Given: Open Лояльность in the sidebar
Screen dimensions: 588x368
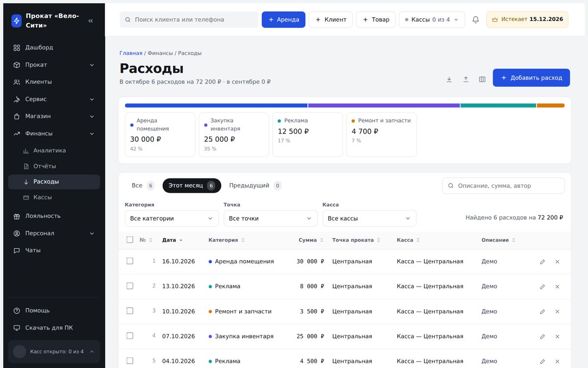Looking at the screenshot, I should [54, 216].
